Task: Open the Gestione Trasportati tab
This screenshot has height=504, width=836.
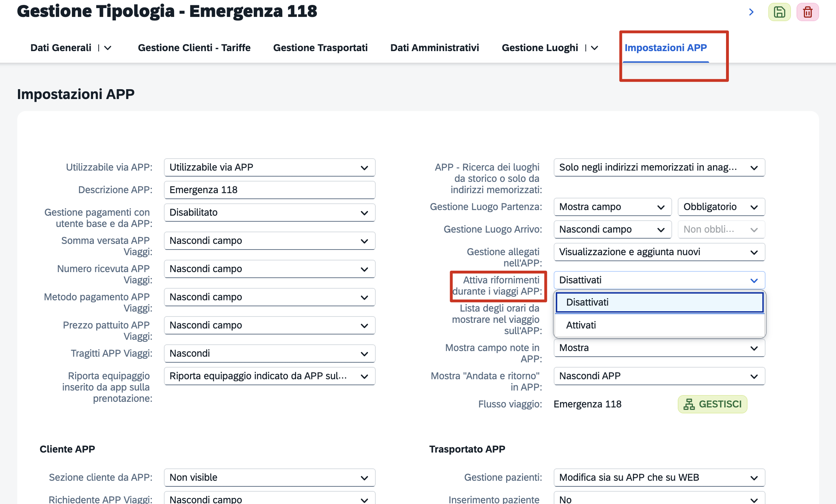Action: click(x=320, y=48)
